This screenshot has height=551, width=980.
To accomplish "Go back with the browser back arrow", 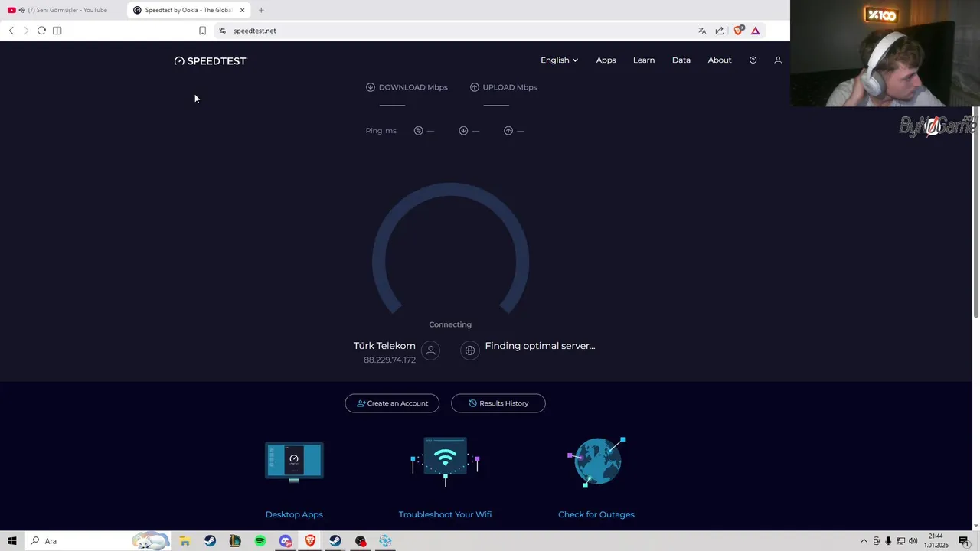I will point(11,31).
